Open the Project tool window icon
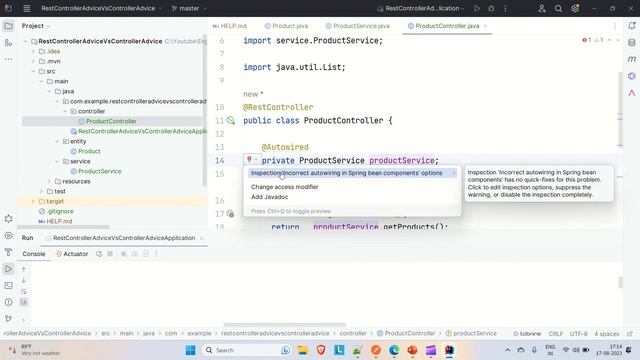Image resolution: width=640 pixels, height=360 pixels. (x=8, y=26)
